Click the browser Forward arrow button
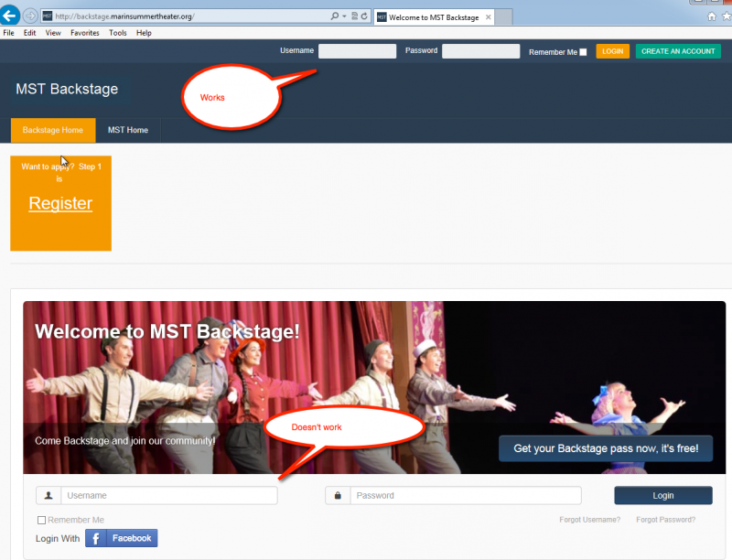Image resolution: width=732 pixels, height=560 pixels. (30, 16)
